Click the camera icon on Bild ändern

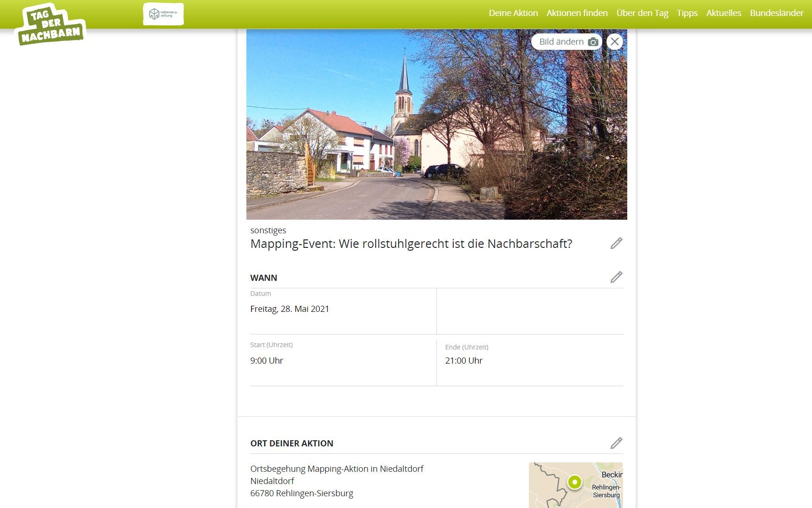click(593, 42)
